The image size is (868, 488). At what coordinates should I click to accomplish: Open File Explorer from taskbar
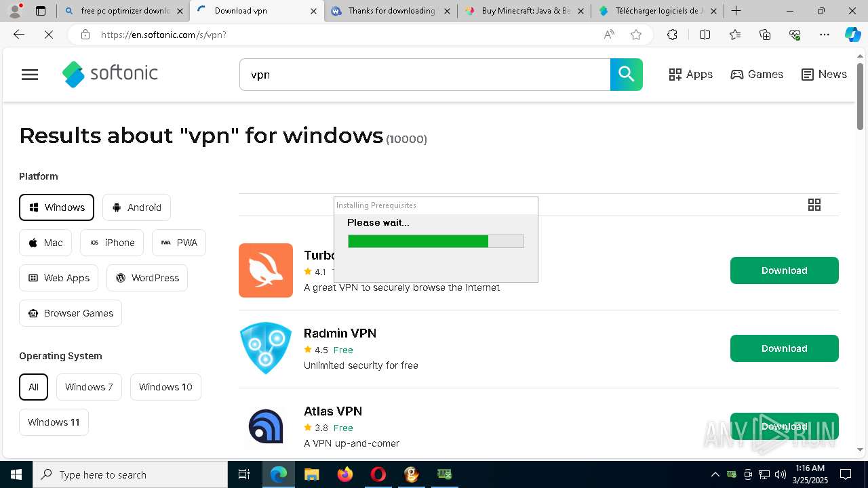(311, 474)
